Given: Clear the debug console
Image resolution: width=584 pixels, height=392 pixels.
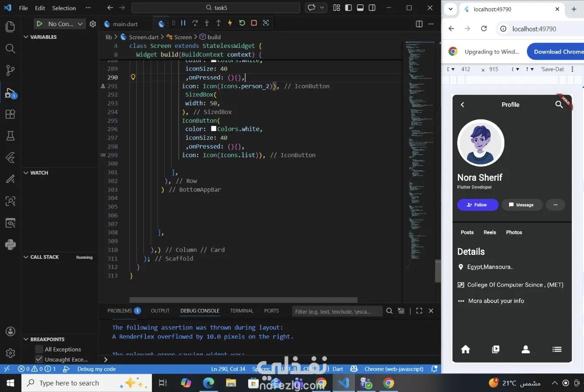Looking at the screenshot, I should [401, 311].
